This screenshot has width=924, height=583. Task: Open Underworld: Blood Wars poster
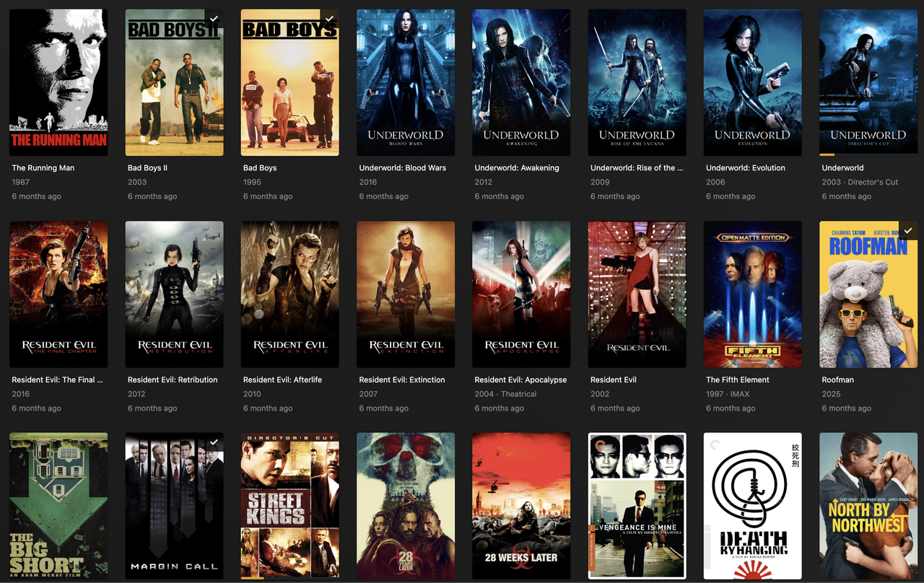(406, 82)
